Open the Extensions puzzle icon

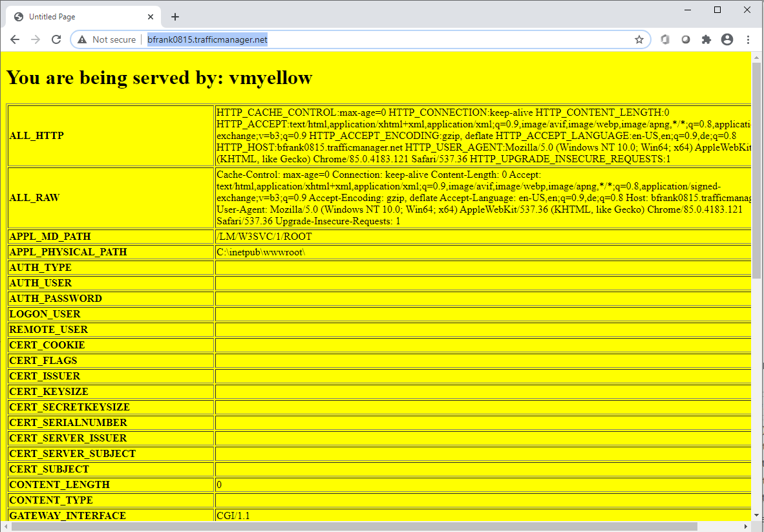[706, 40]
